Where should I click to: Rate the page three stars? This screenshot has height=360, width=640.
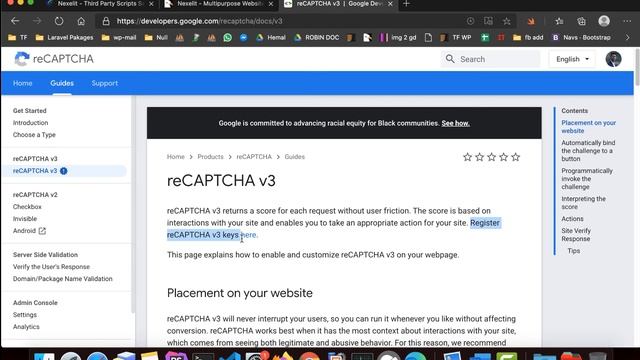point(491,157)
